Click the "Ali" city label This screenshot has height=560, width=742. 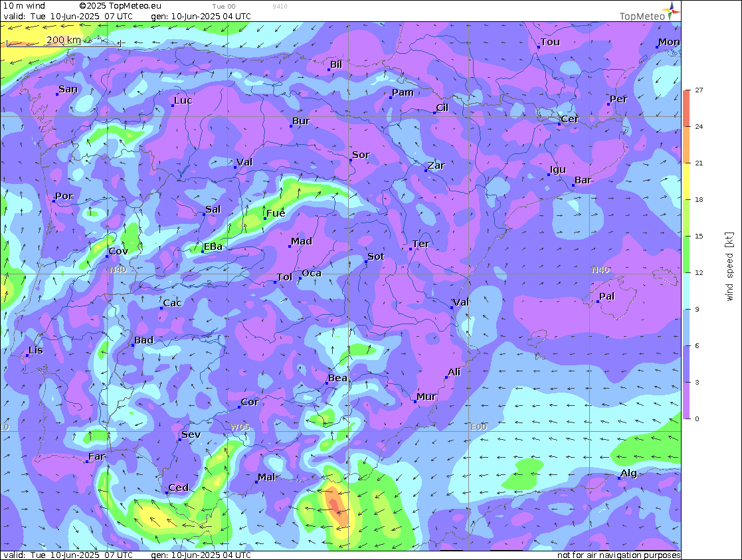coord(454,372)
